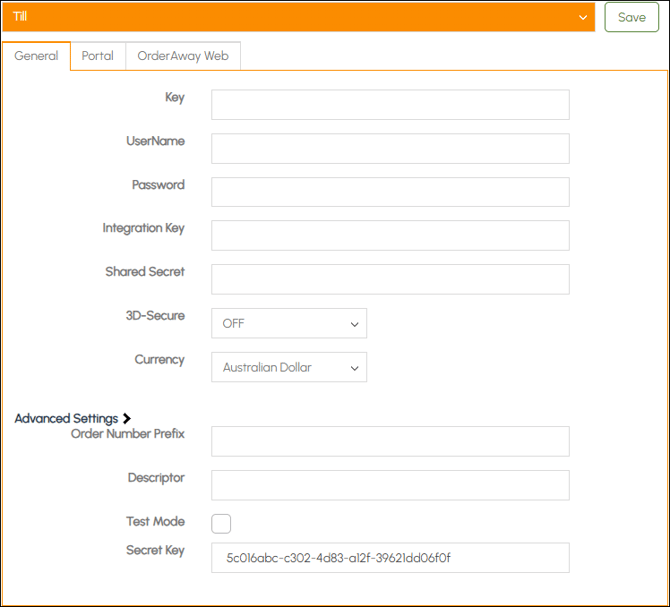Switch to the General tab

36,56
